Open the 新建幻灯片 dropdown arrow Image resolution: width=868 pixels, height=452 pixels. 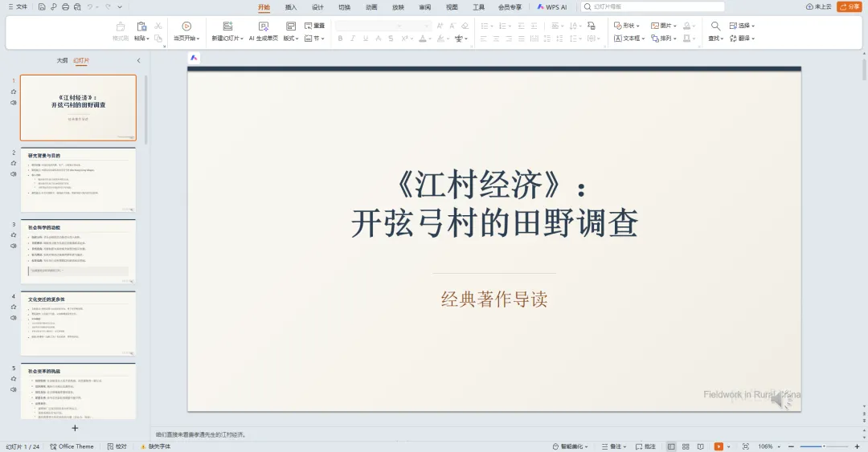coord(242,39)
